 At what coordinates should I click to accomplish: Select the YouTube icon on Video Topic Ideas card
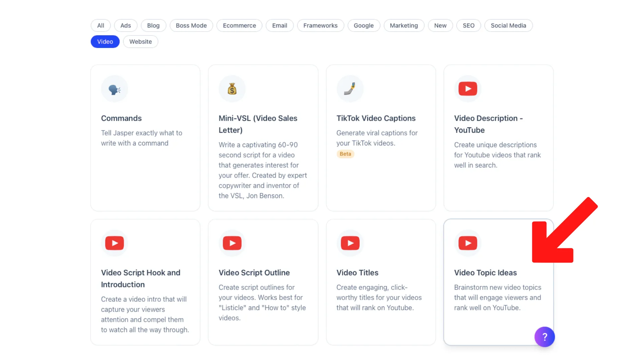[468, 243]
